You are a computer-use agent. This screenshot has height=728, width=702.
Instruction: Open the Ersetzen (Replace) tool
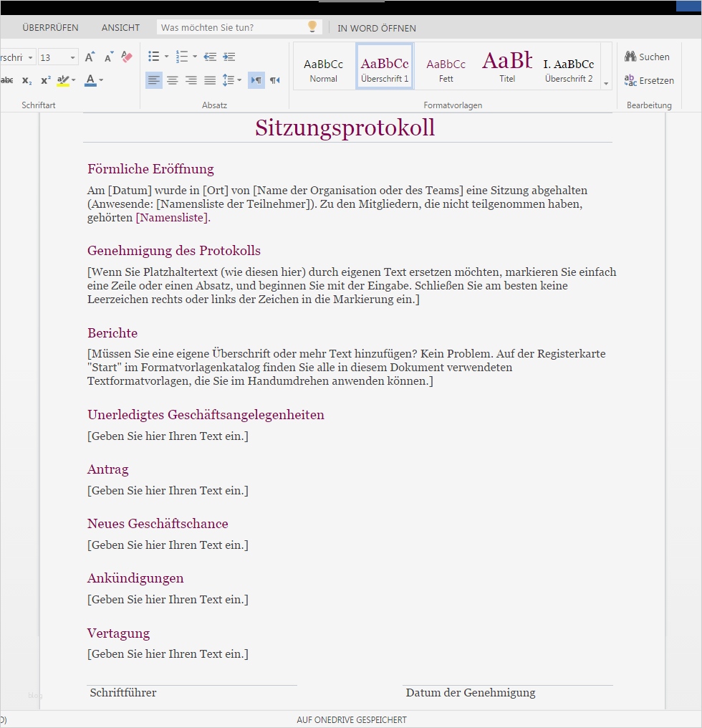pyautogui.click(x=649, y=80)
